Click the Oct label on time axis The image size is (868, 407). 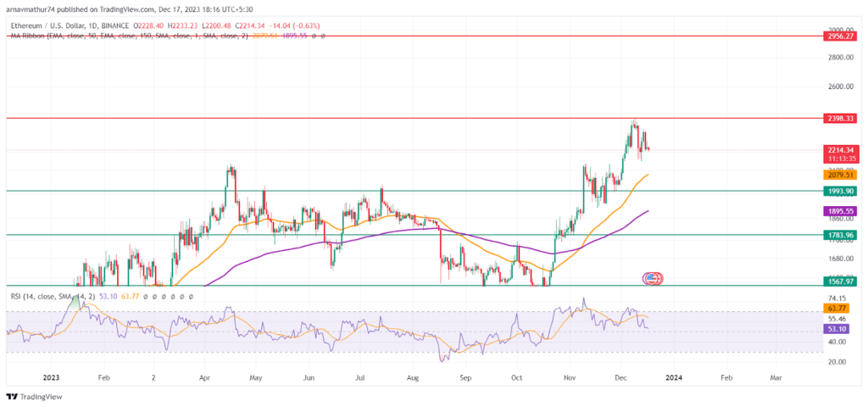point(516,377)
